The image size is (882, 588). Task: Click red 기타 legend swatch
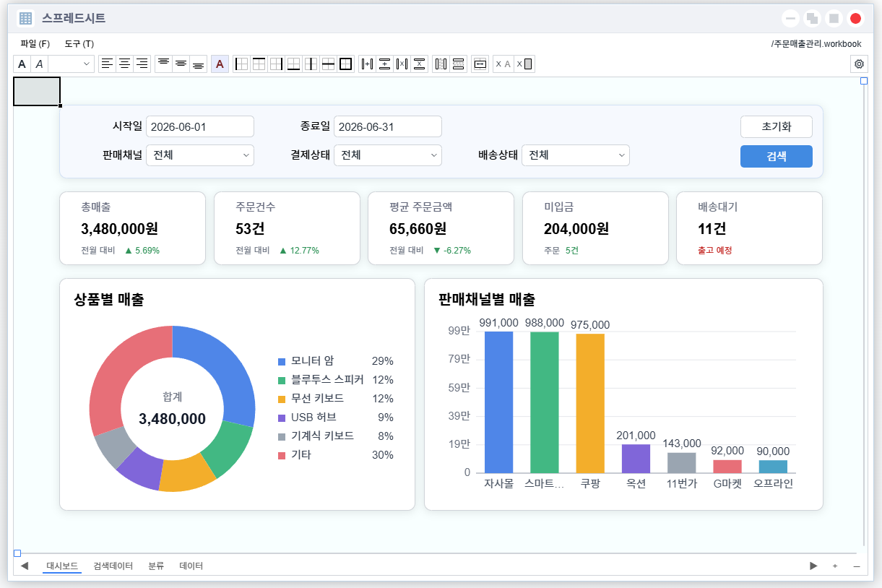tap(282, 455)
